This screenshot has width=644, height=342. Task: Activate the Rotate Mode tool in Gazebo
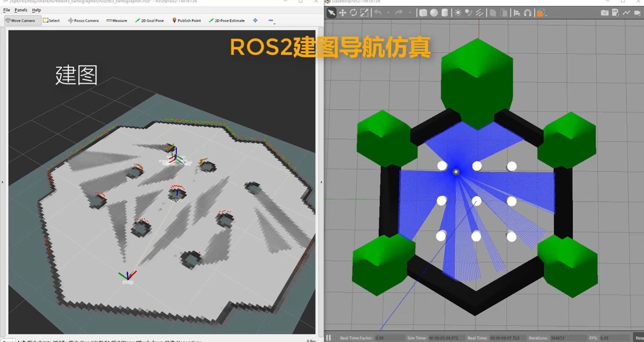point(353,13)
